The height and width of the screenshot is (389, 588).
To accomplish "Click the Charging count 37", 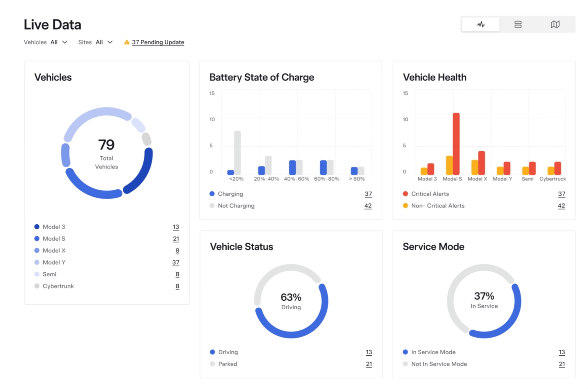I will tap(368, 194).
